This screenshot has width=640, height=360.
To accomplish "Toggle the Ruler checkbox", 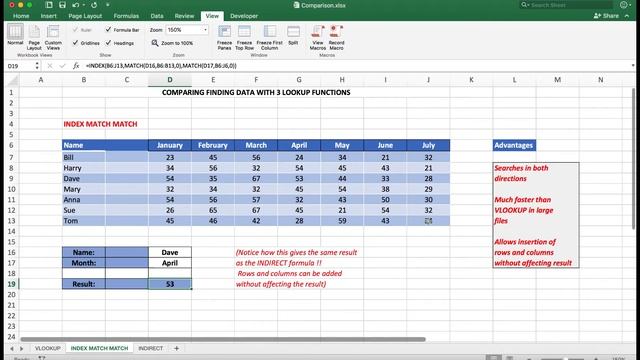I will [x=76, y=30].
